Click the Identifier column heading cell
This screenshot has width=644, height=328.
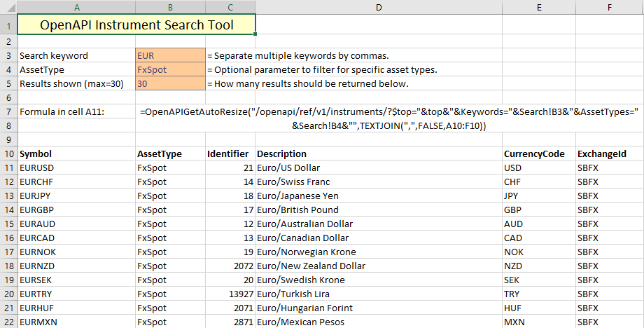[230, 153]
